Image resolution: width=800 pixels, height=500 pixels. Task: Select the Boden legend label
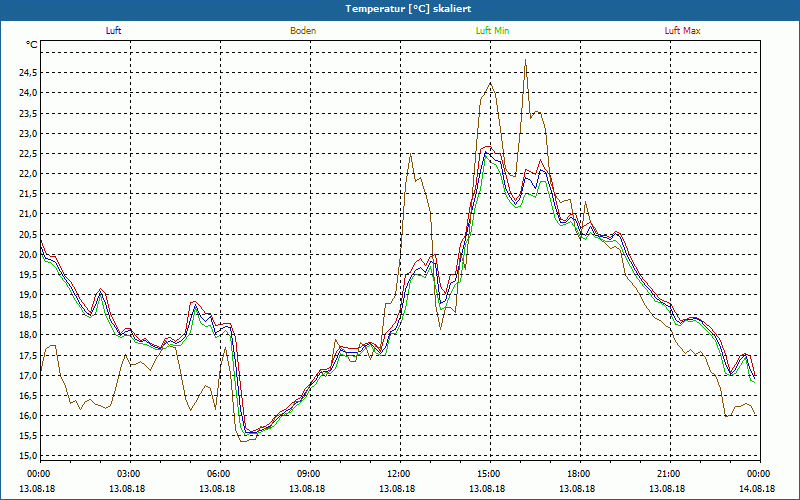tap(303, 31)
